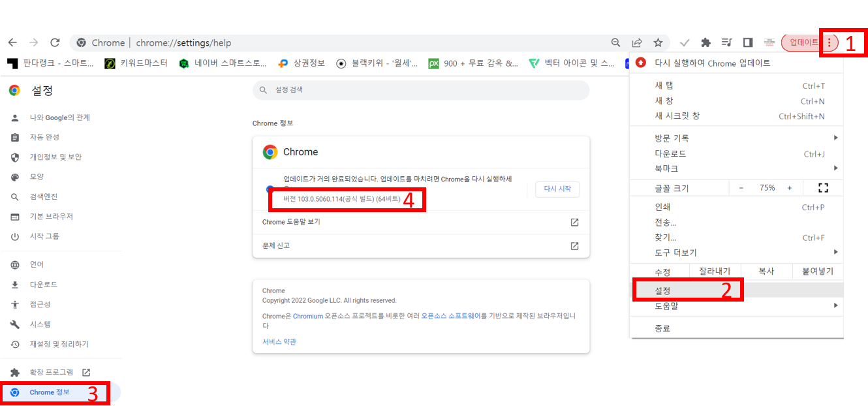The width and height of the screenshot is (868, 406).
Task: Click external link icon beside 문제 신고
Action: pos(574,246)
